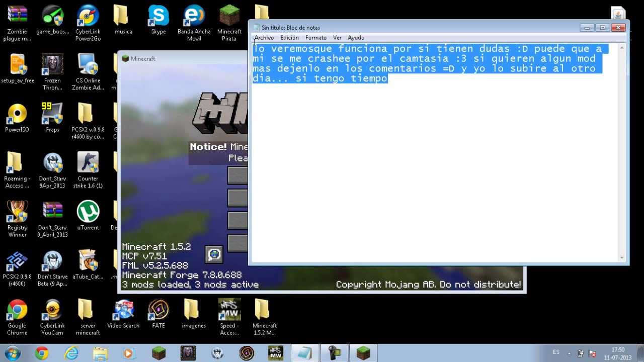Open Internet Explorer from the taskbar
644x362 pixels.
pos(71,353)
